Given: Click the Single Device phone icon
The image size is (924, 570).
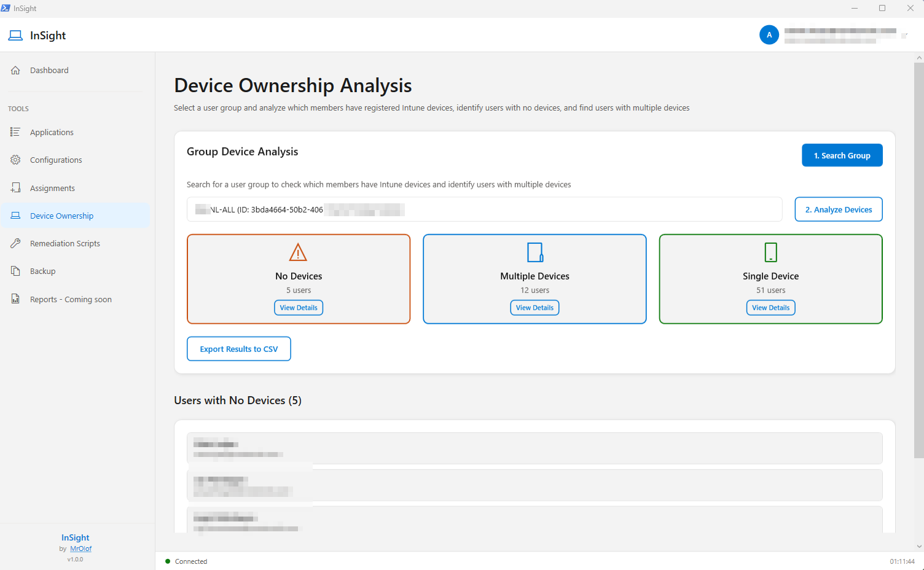Looking at the screenshot, I should coord(771,252).
